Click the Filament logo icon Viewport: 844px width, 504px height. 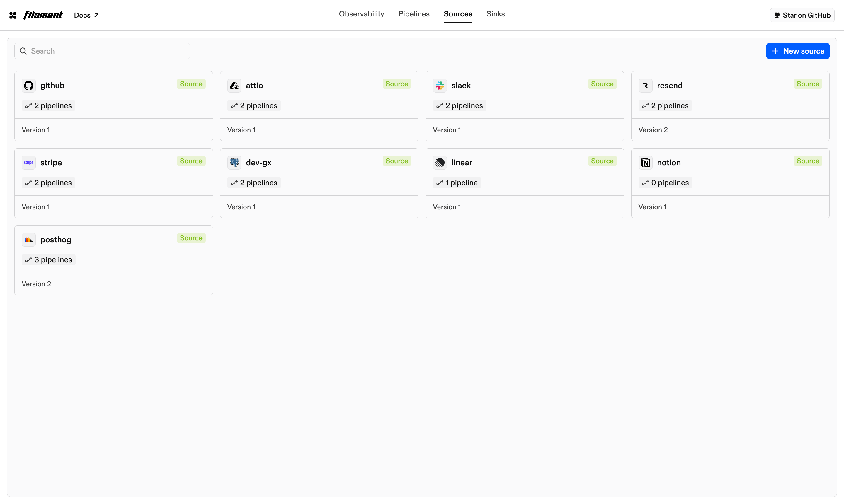point(13,15)
